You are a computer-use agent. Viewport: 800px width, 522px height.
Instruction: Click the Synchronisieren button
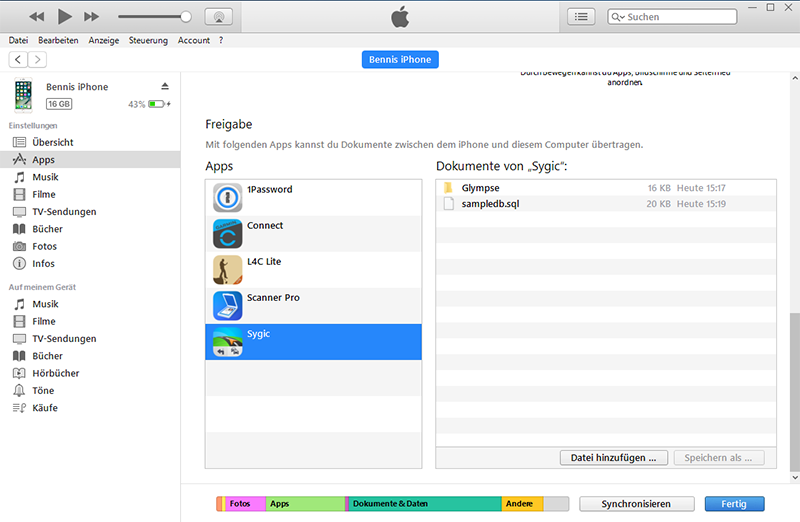(x=637, y=504)
